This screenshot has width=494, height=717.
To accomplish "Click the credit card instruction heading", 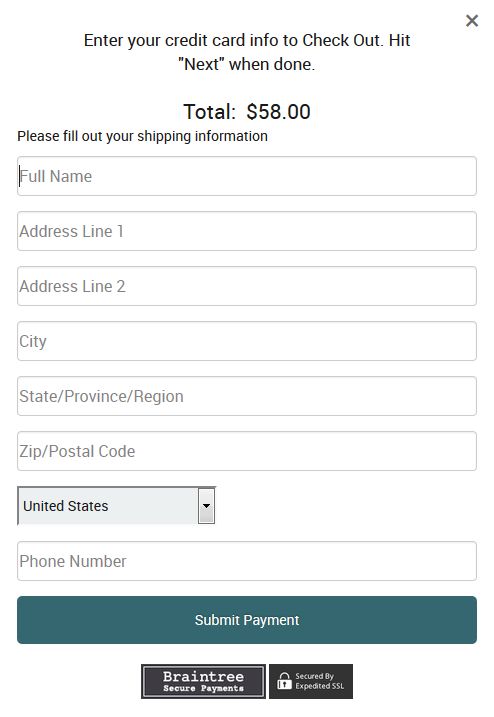I will 247,52.
